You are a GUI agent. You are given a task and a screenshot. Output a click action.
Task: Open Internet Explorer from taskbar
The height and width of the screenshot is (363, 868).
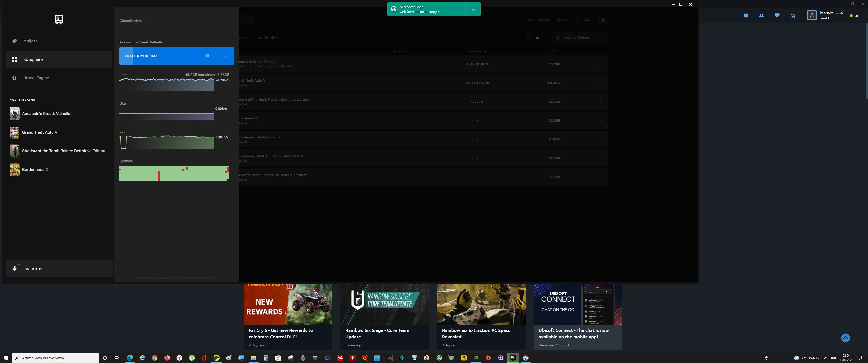tap(142, 358)
